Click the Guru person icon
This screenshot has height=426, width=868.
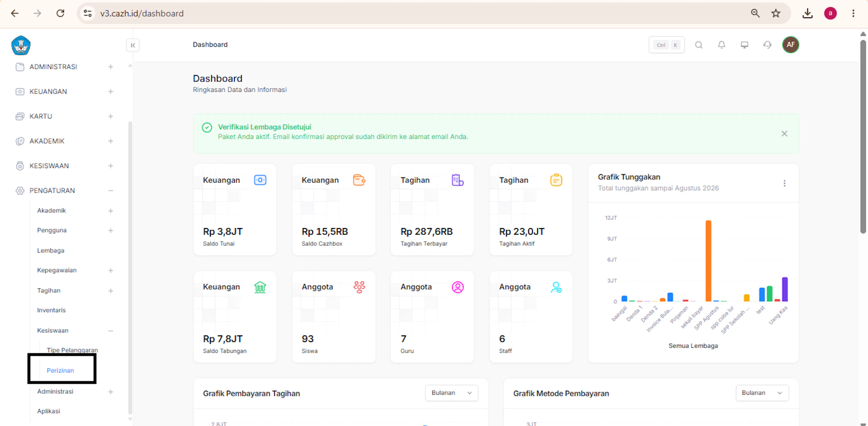tap(458, 287)
